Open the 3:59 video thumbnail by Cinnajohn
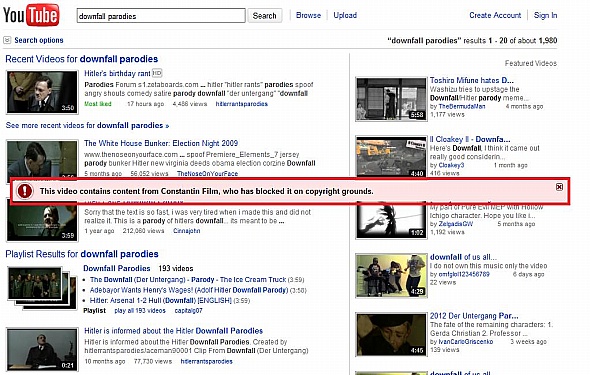This screenshot has height=375, width=590. click(42, 223)
